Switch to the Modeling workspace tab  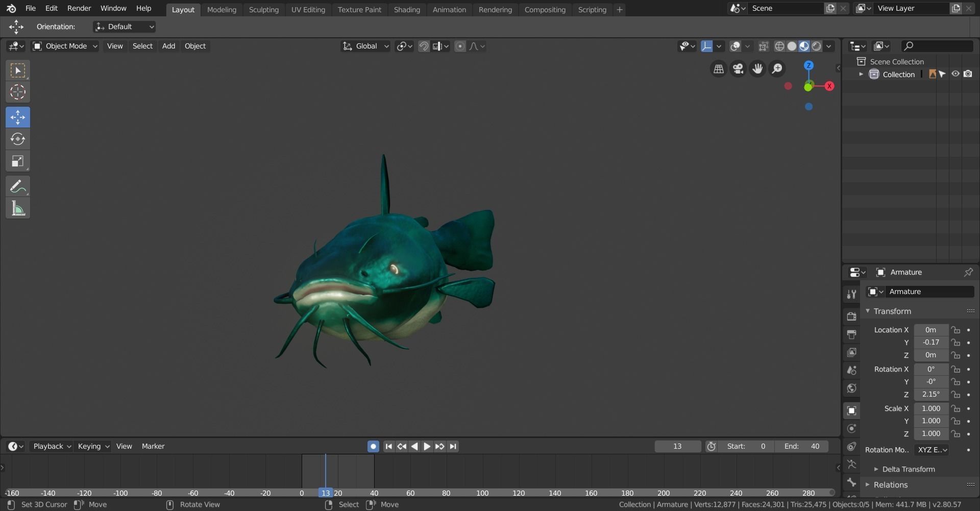tap(222, 10)
